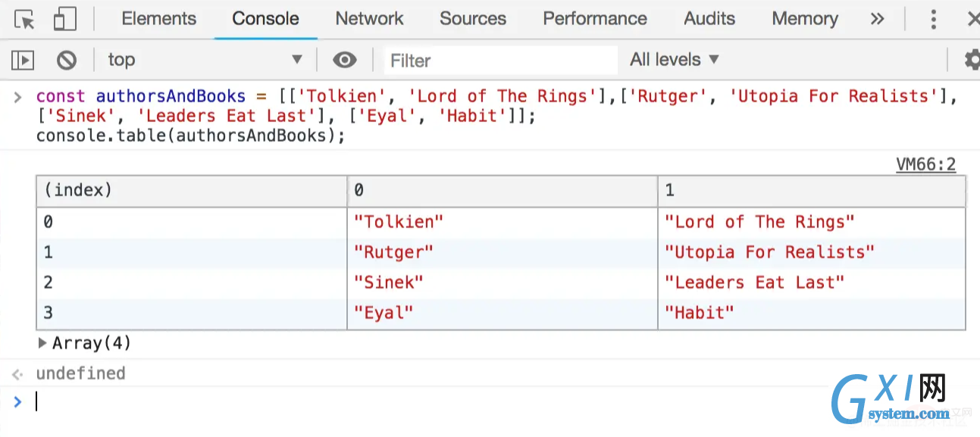This screenshot has width=980, height=437.
Task: Place cursor in the console prompt line
Action: click(x=500, y=401)
